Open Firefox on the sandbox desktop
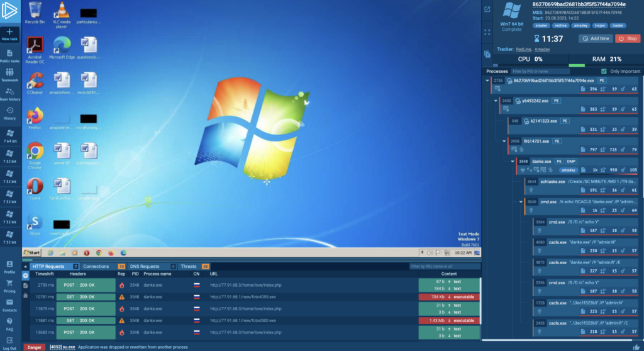The image size is (644, 351). pos(35,116)
